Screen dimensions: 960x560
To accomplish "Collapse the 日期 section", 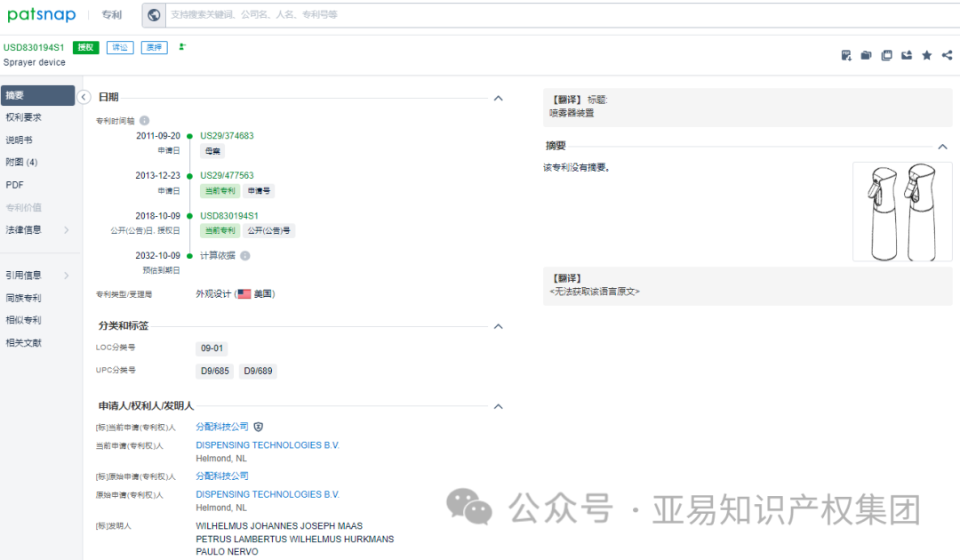I will (x=498, y=97).
